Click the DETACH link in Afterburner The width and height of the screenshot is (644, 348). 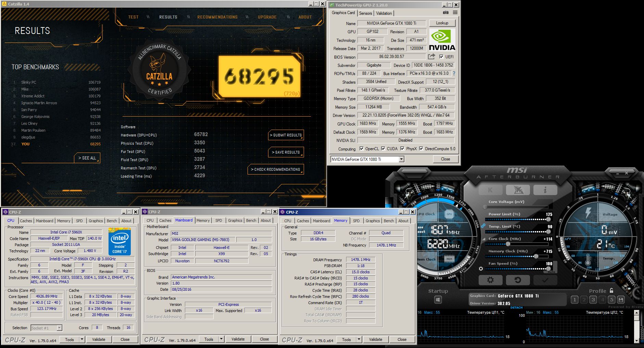(x=516, y=308)
